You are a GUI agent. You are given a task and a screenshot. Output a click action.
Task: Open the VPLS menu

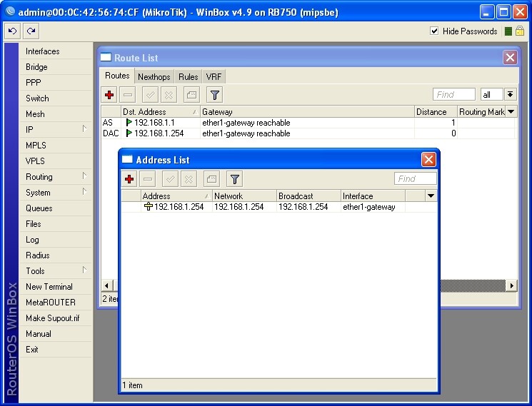pyautogui.click(x=55, y=161)
